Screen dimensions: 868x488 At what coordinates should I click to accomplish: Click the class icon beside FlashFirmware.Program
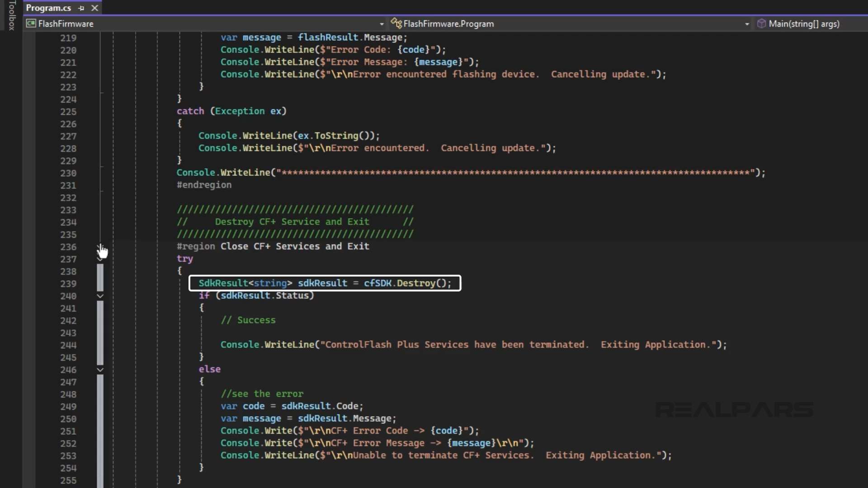396,23
